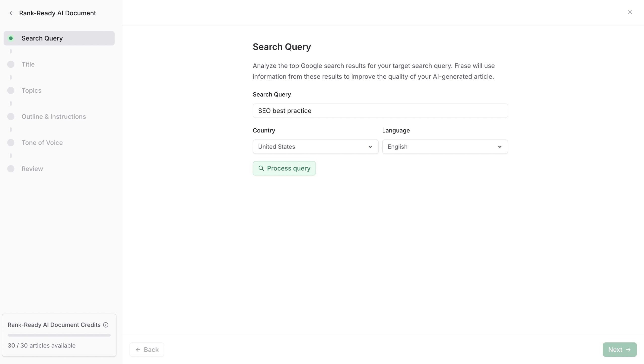Click the '30 / 30 articles available' text
644x364 pixels.
pyautogui.click(x=42, y=346)
